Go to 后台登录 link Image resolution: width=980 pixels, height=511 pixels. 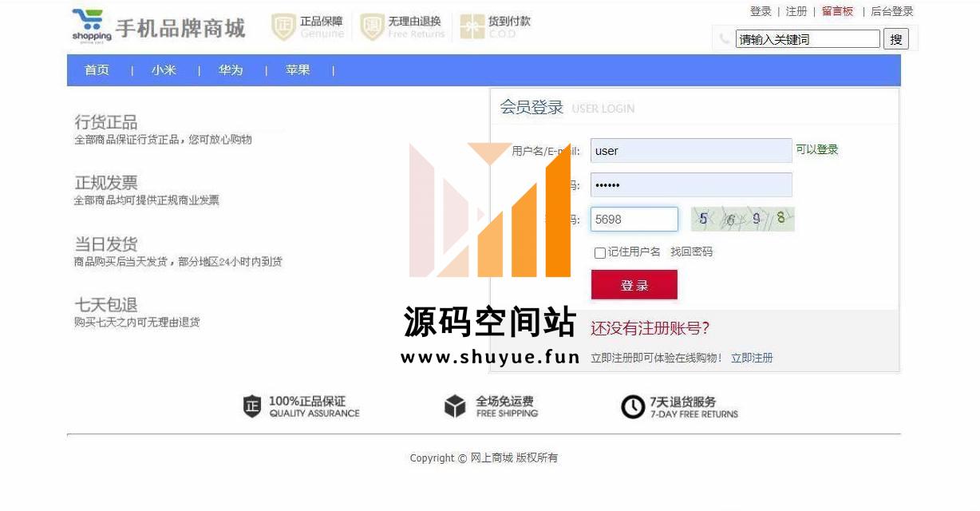coord(891,11)
